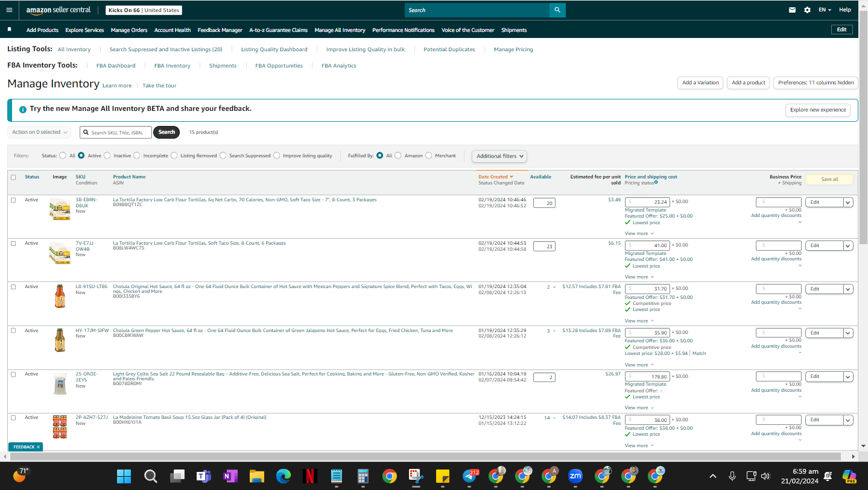
Task: Show hidden system tray icons
Action: pos(713,476)
